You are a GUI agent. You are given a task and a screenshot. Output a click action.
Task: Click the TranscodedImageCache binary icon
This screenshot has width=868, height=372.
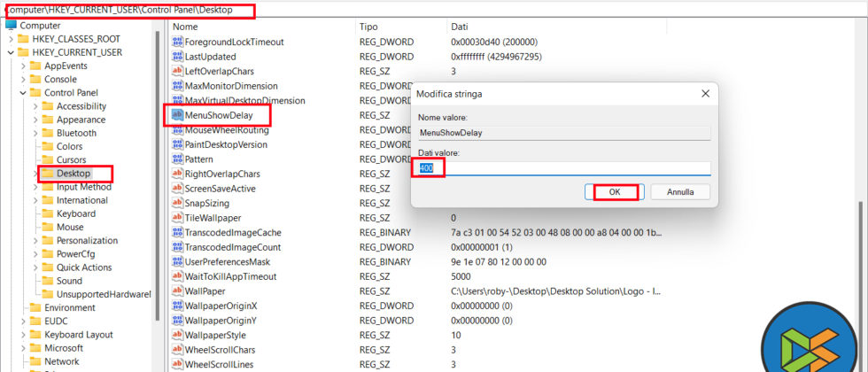[x=177, y=232]
